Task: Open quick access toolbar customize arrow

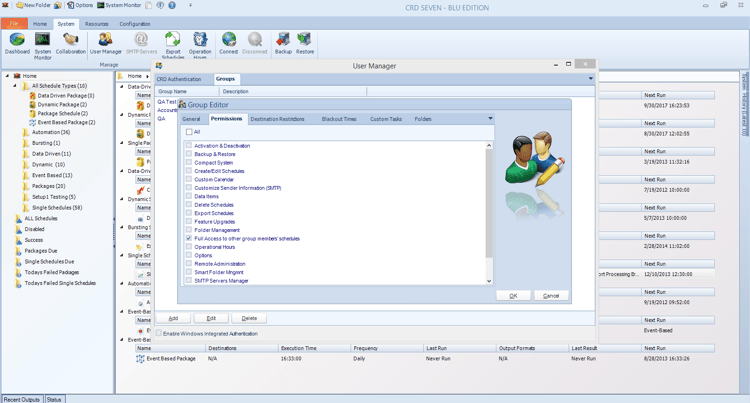Action: (x=190, y=5)
